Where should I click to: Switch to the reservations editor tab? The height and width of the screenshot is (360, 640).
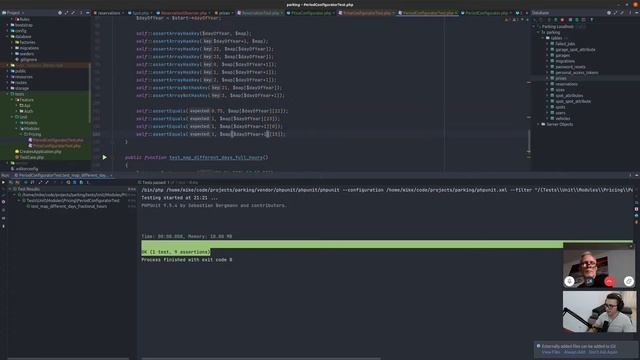click(x=109, y=13)
